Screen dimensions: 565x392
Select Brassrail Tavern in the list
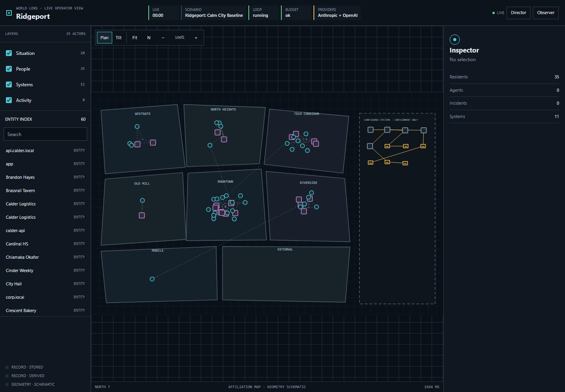45,191
